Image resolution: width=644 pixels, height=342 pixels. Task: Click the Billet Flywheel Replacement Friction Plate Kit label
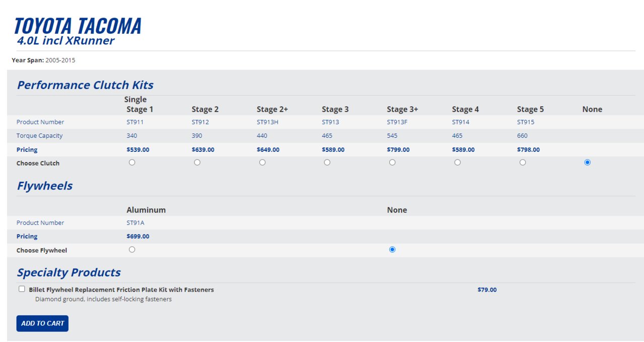[x=121, y=290]
